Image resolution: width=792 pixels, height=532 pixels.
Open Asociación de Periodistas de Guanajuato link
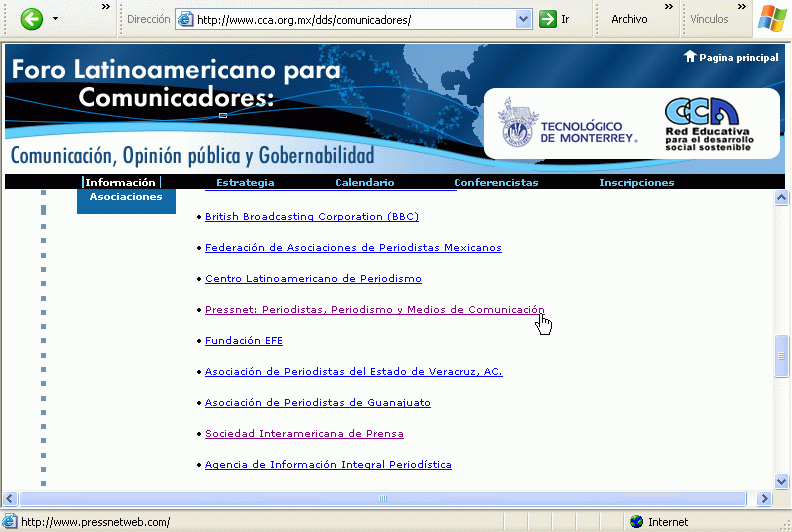[x=318, y=403]
